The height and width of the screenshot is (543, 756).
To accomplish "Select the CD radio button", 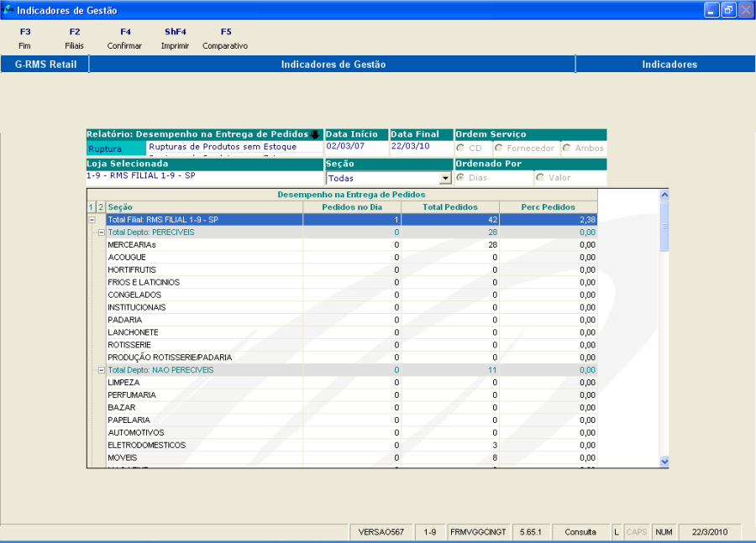I will [460, 149].
